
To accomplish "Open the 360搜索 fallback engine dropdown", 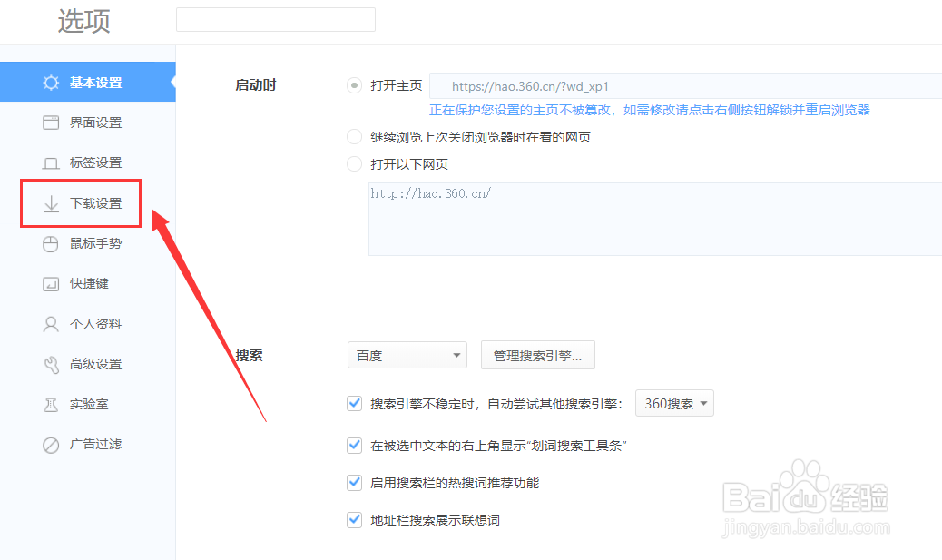I will click(674, 404).
